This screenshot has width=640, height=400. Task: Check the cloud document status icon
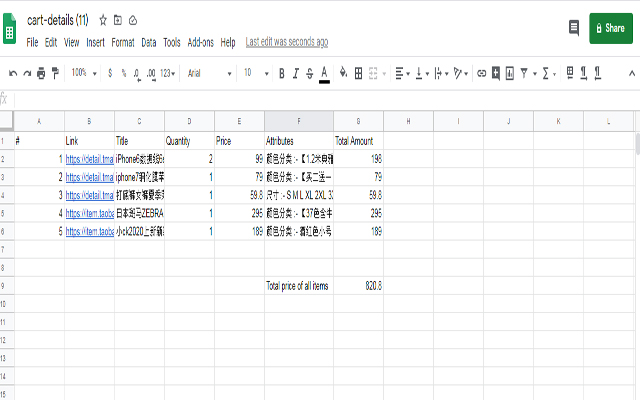tap(133, 20)
